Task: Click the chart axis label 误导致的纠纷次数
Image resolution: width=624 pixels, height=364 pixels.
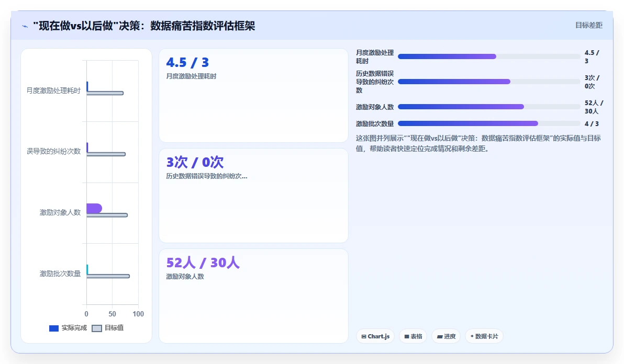Action: [54, 151]
